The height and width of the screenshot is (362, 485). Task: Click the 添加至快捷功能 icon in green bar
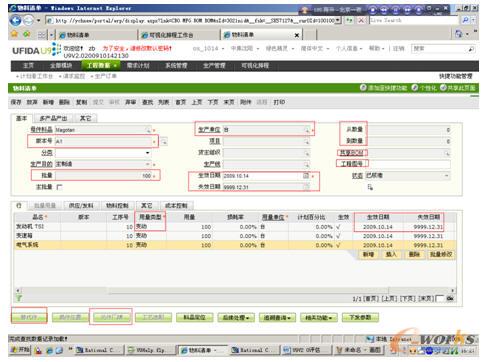pyautogui.click(x=363, y=88)
